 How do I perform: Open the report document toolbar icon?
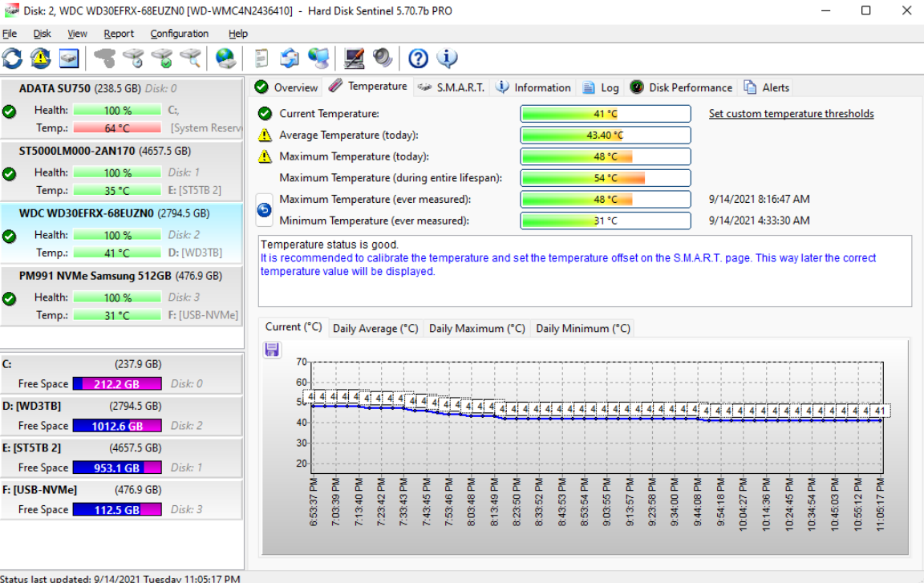pyautogui.click(x=261, y=59)
